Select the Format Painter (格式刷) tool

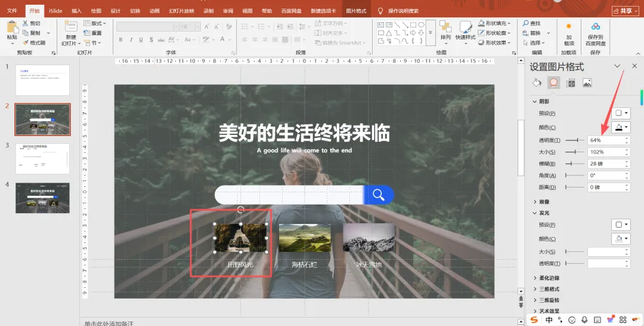34,43
